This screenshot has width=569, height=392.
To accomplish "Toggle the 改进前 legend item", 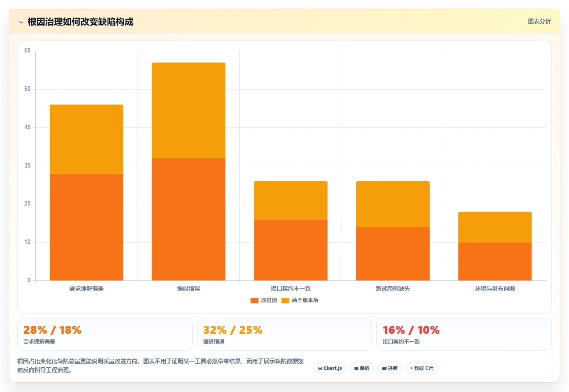I will [264, 300].
